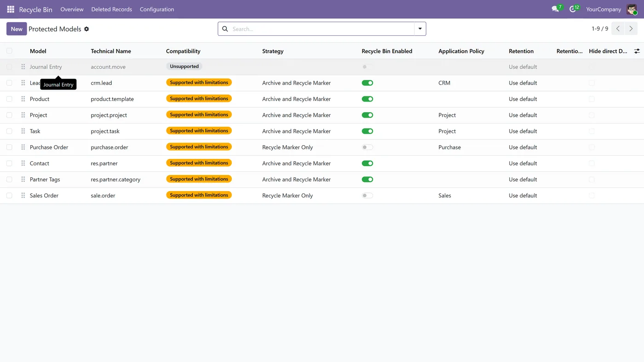Click the Unsupported compatibility badge
This screenshot has width=644, height=362.
[184, 67]
